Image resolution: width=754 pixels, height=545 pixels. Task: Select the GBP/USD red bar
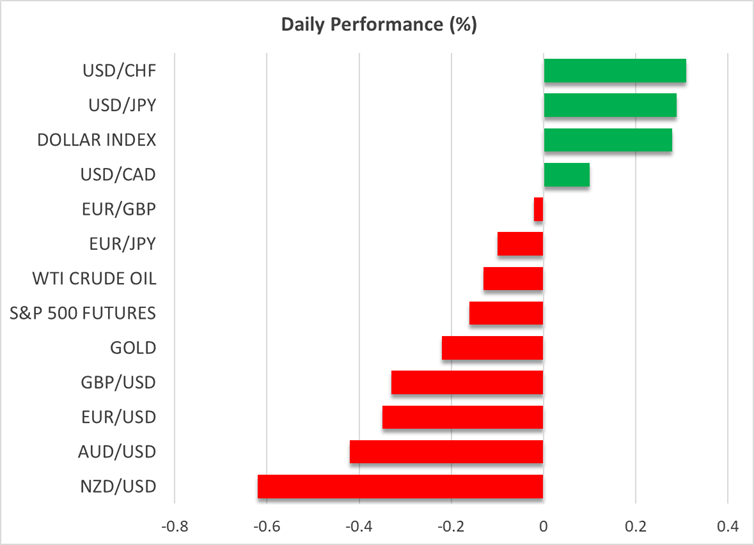[467, 383]
